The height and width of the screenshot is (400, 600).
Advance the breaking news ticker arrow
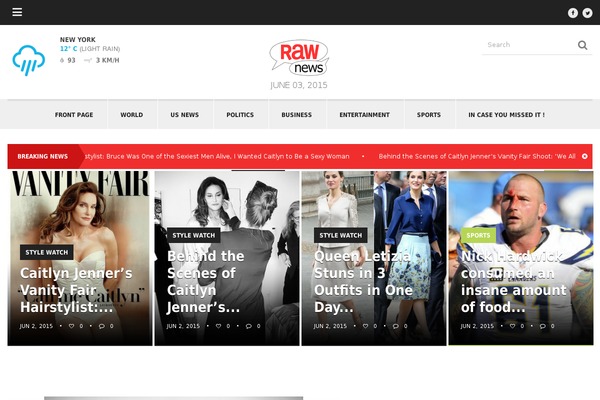585,156
